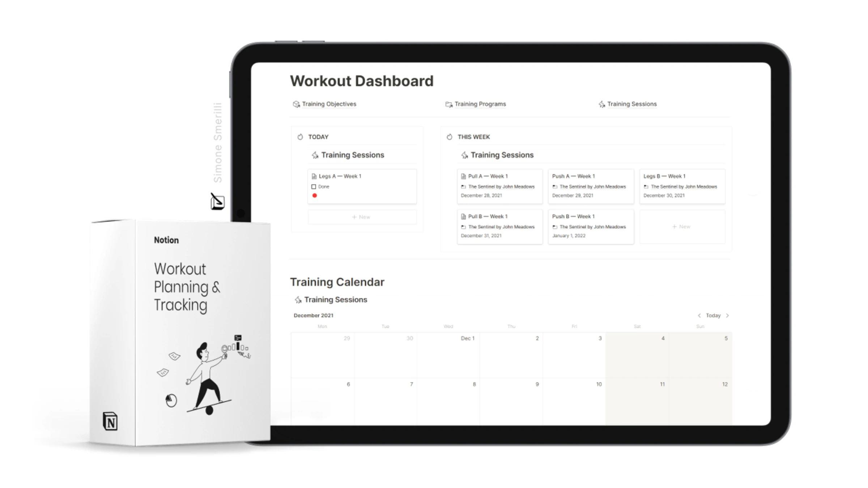Open the Training Programs tab
The width and height of the screenshot is (868, 488).
click(x=477, y=104)
